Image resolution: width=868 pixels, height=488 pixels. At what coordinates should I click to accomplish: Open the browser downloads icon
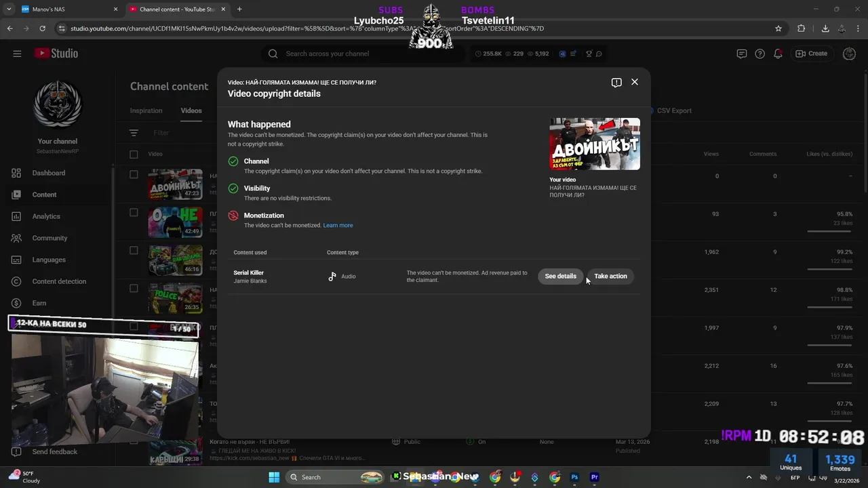[x=825, y=28]
